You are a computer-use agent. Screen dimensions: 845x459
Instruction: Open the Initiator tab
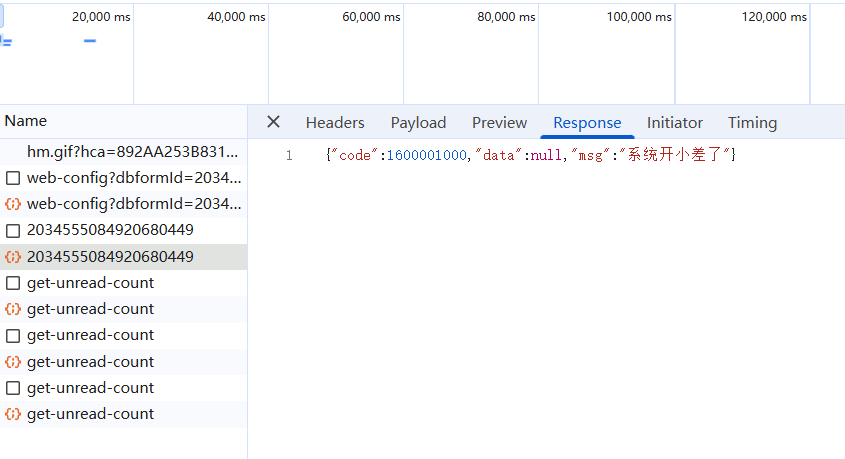pos(674,123)
